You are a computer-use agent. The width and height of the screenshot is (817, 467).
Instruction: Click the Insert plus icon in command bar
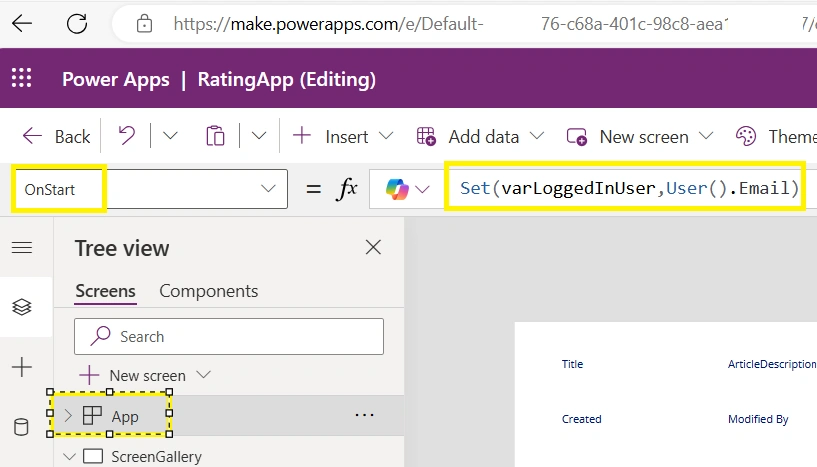coord(302,136)
